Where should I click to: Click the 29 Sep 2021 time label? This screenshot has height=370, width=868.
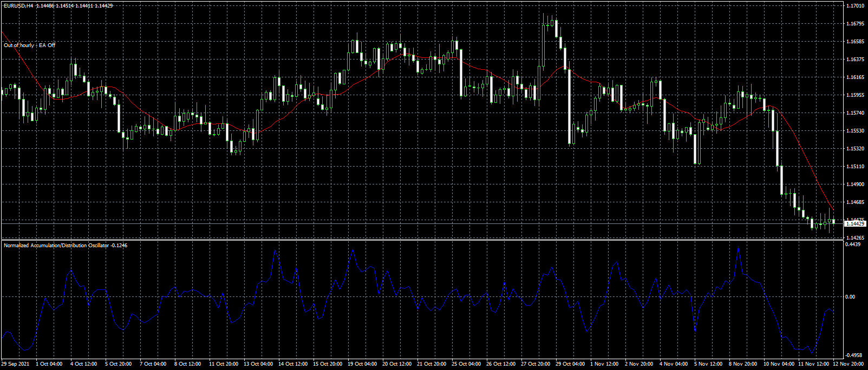pos(16,364)
